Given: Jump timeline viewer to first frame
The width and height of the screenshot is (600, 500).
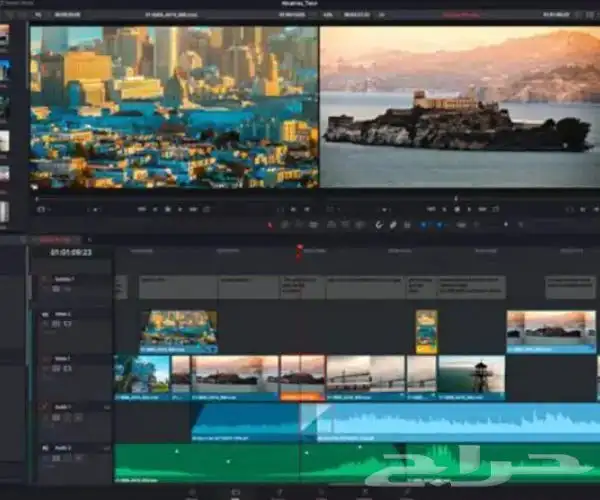Looking at the screenshot, I should coord(431,209).
